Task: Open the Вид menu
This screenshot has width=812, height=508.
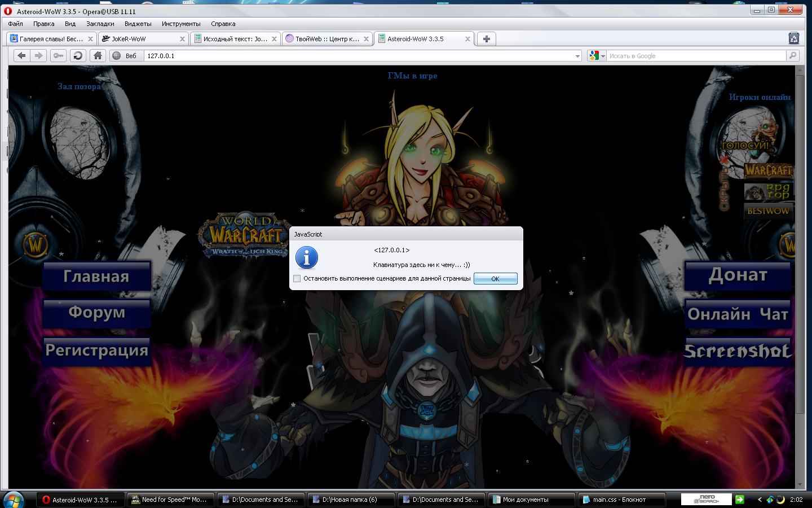Action: pyautogui.click(x=70, y=24)
